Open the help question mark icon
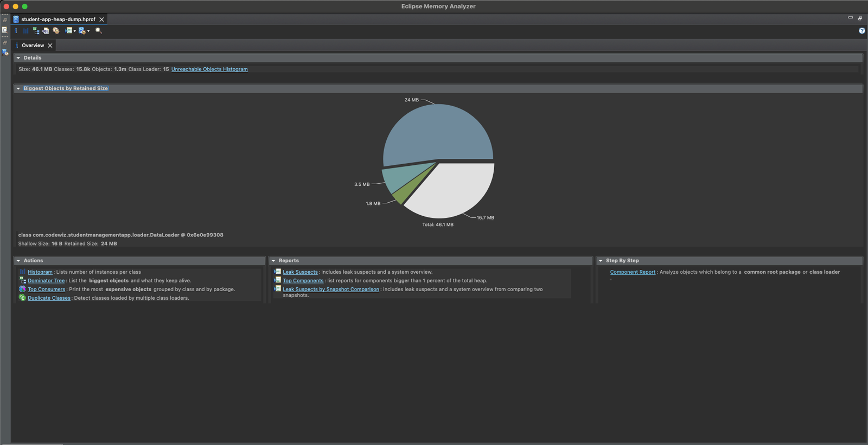Image resolution: width=868 pixels, height=445 pixels. pos(861,31)
